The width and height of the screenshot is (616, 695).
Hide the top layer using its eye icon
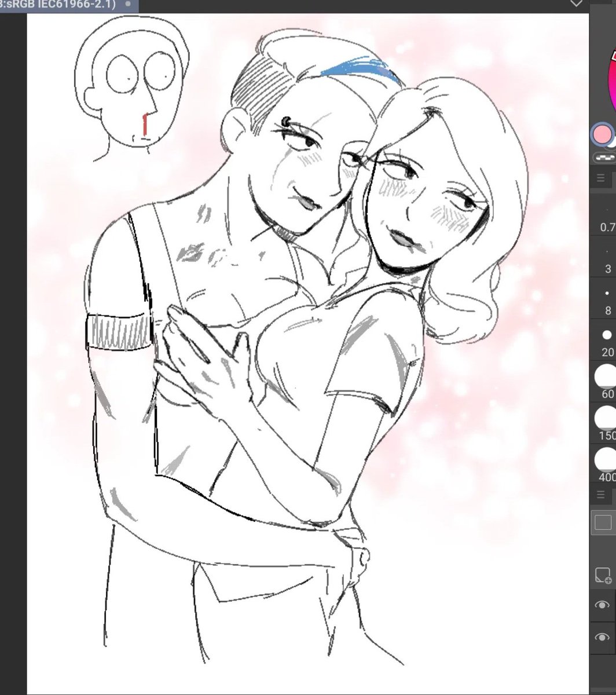pos(602,605)
